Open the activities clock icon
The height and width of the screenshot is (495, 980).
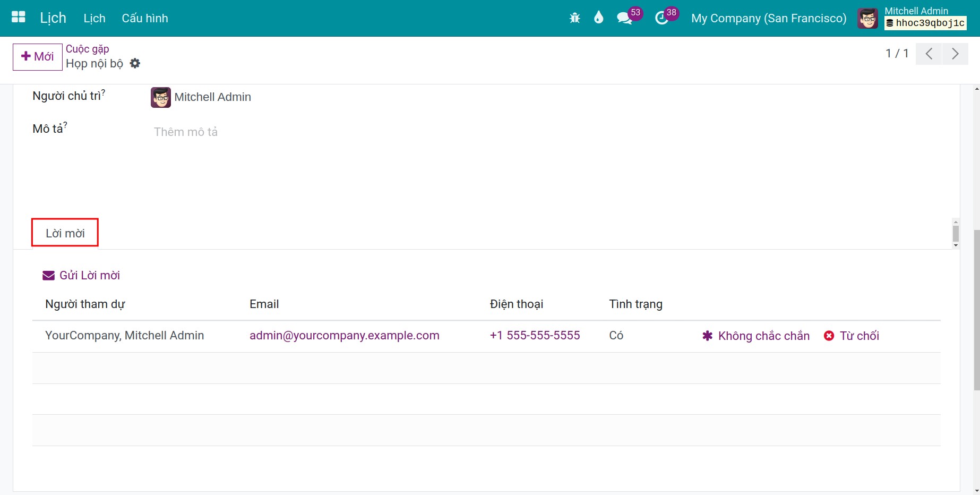coord(661,19)
